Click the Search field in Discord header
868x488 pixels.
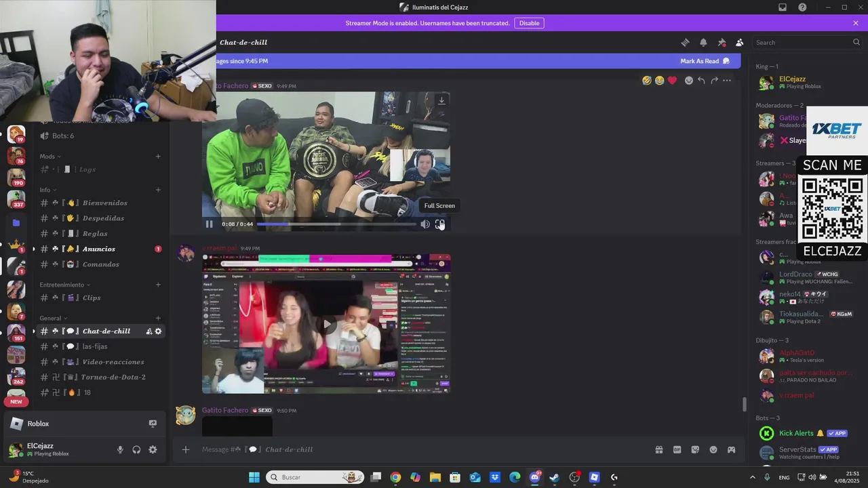[807, 42]
